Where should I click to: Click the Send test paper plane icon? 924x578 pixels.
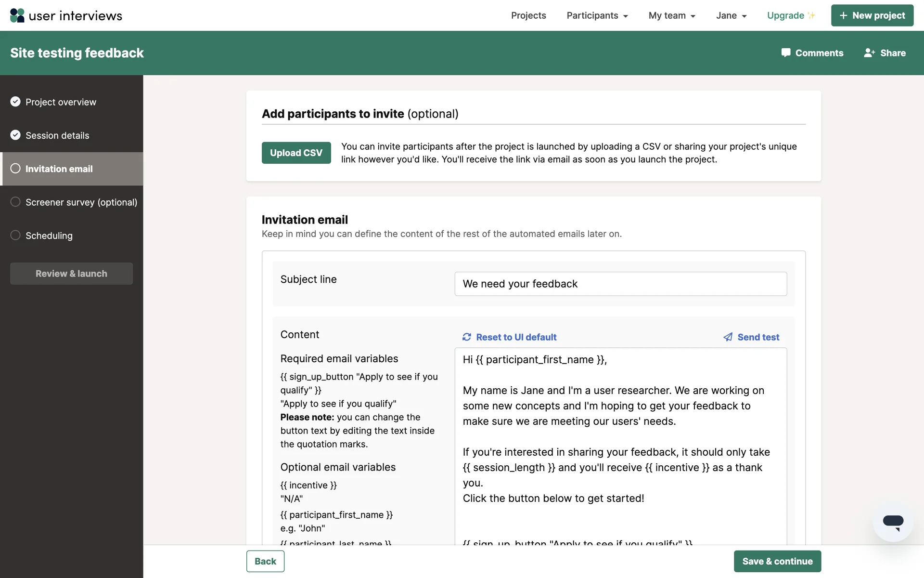point(728,337)
